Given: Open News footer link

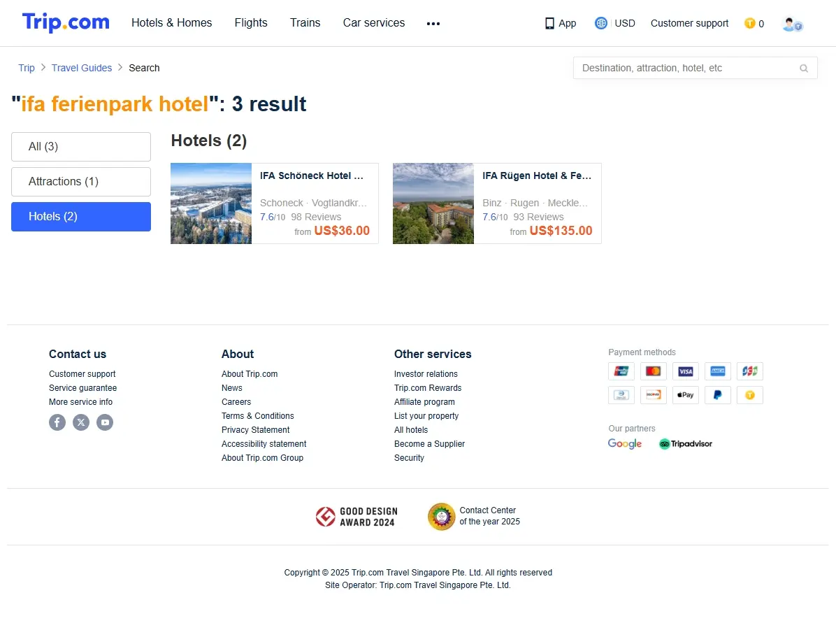Looking at the screenshot, I should pos(232,388).
